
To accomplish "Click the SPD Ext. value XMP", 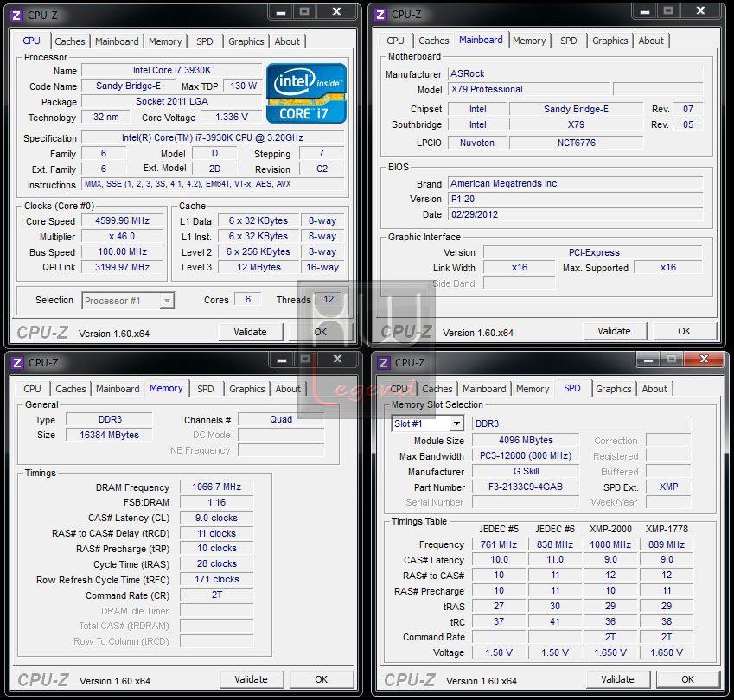I will (668, 487).
